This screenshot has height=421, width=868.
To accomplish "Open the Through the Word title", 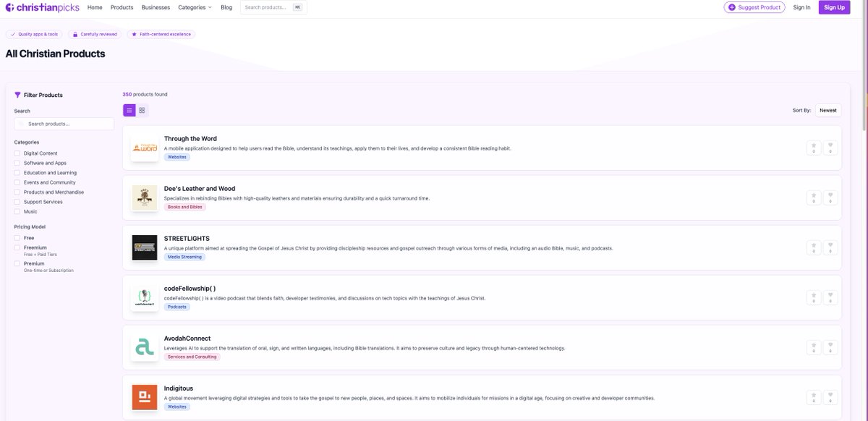I will [190, 139].
